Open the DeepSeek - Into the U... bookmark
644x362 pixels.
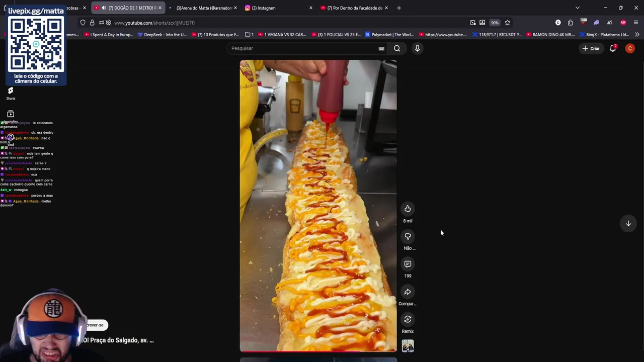[162, 35]
